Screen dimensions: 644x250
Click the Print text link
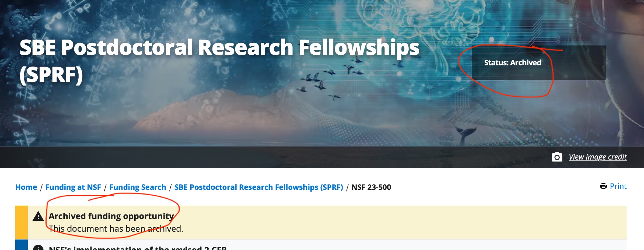[x=618, y=186]
